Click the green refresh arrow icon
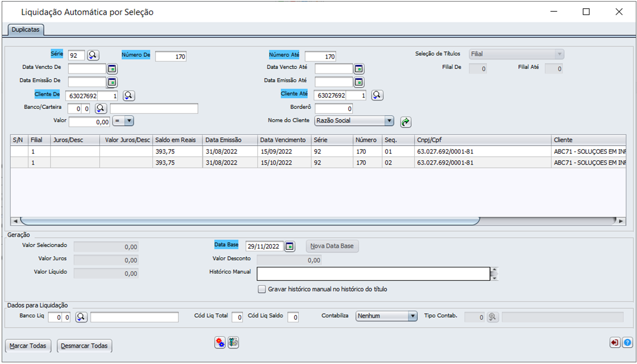This screenshot has height=364, width=637. [x=406, y=122]
